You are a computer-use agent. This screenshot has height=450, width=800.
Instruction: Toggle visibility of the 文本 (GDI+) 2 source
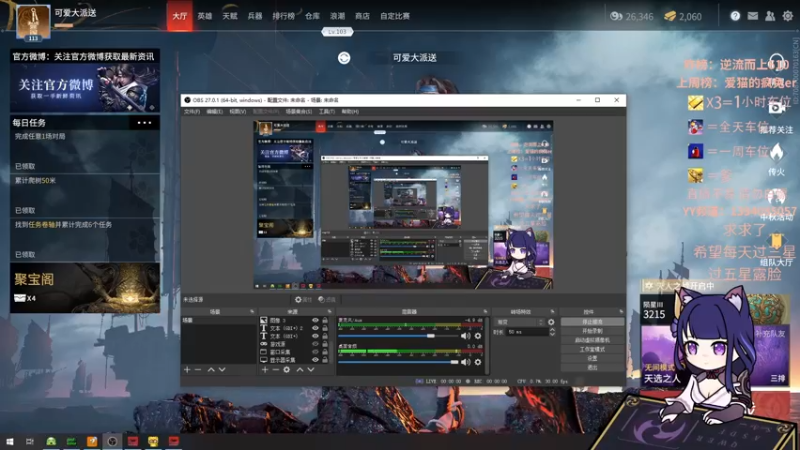point(315,328)
